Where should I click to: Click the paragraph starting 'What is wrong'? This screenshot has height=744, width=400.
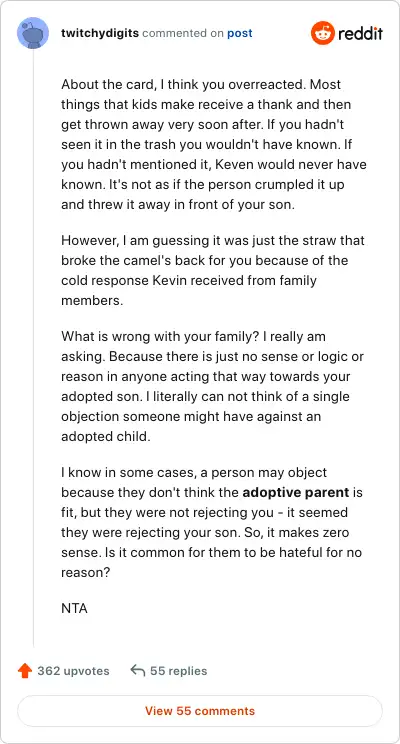tap(213, 387)
